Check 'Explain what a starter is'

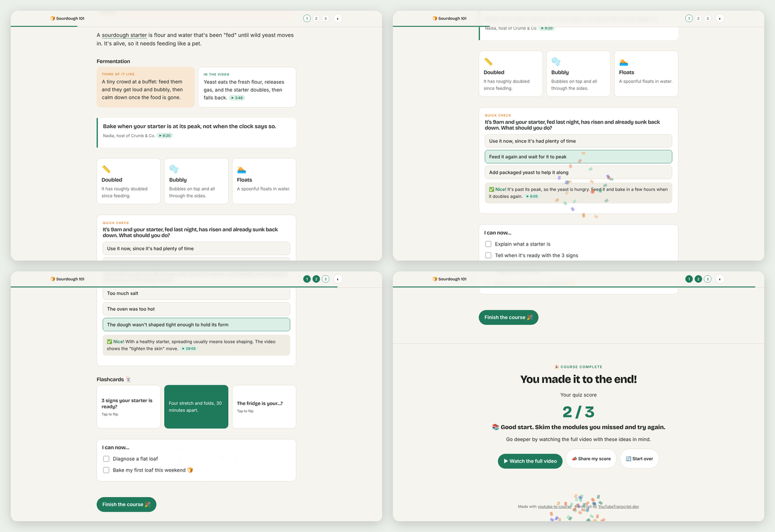point(488,244)
